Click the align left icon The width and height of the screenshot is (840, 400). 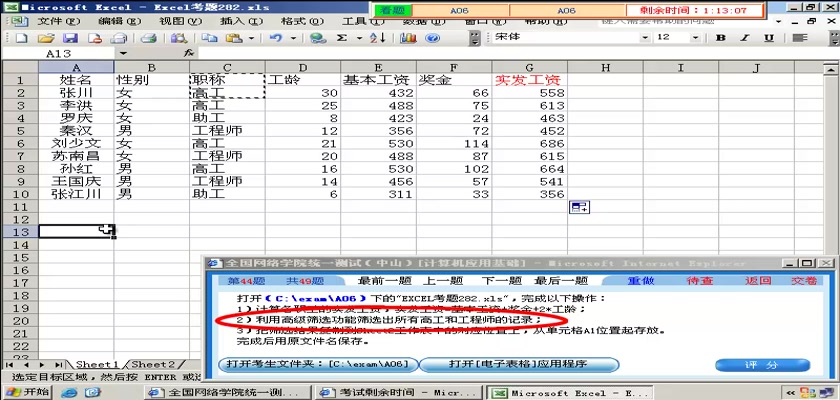(x=800, y=37)
